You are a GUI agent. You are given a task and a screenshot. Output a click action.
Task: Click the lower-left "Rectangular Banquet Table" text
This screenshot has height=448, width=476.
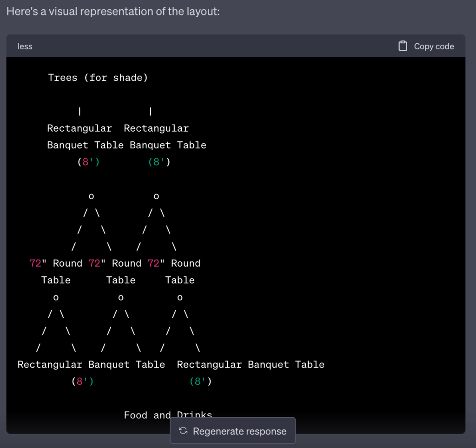click(x=91, y=364)
